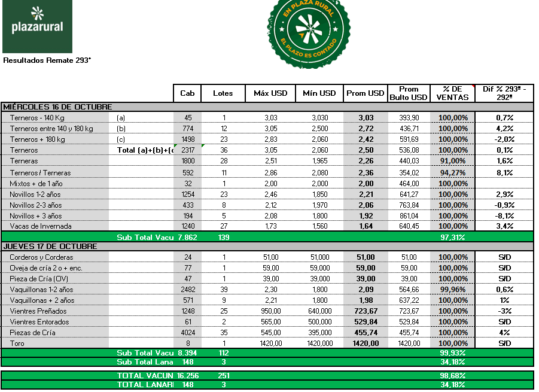
Task: Click the round 'En Plaza Rural' badge
Action: click(308, 33)
